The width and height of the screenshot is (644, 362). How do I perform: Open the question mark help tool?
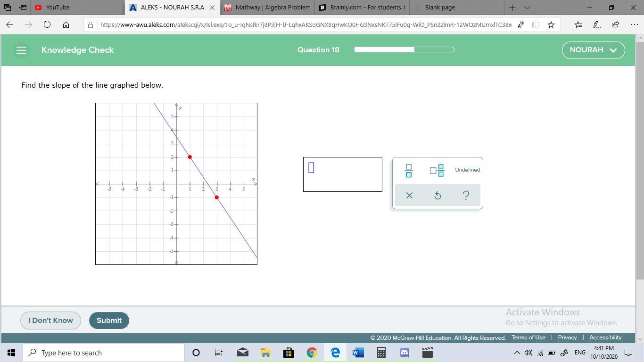click(466, 195)
